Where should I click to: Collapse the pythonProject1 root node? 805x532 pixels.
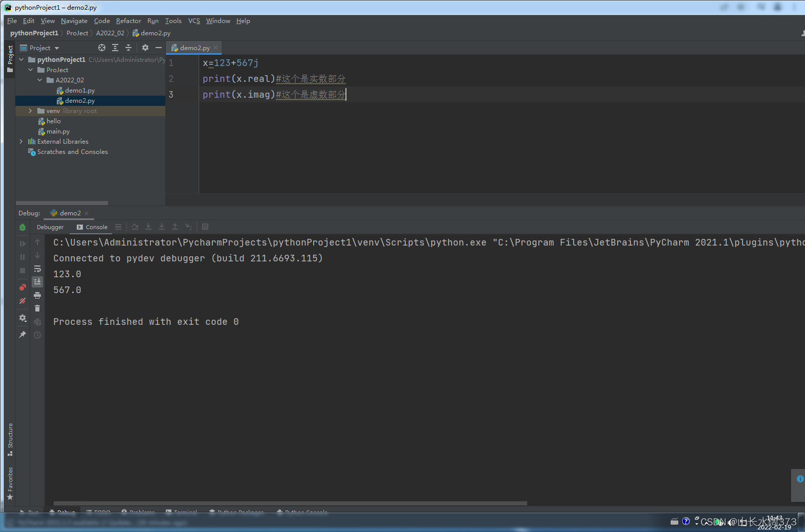point(21,60)
